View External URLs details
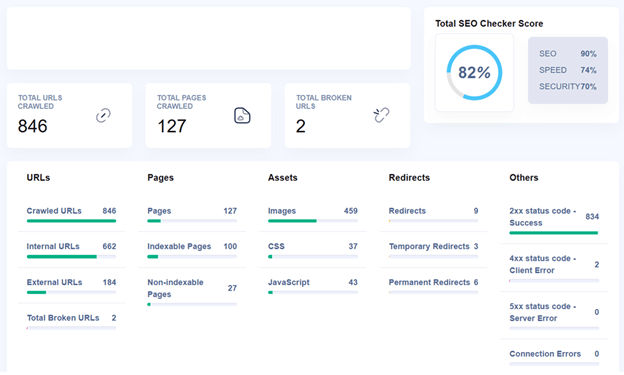The height and width of the screenshot is (375, 624). (x=55, y=282)
